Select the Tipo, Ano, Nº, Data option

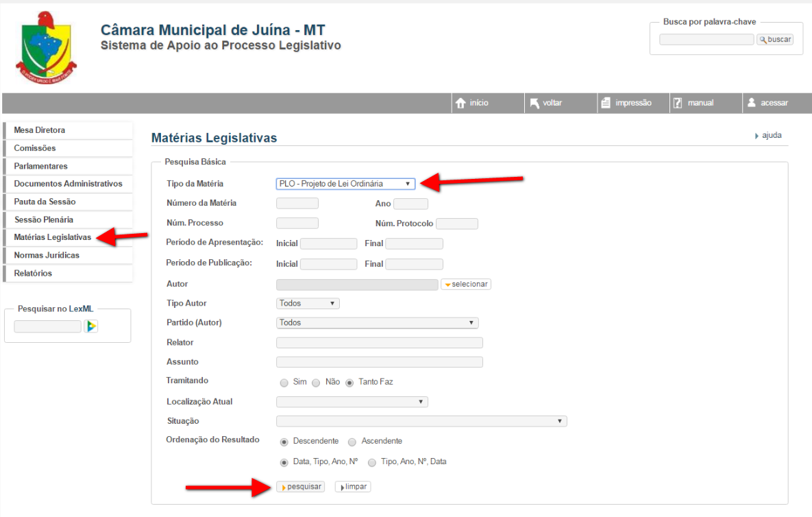point(372,462)
